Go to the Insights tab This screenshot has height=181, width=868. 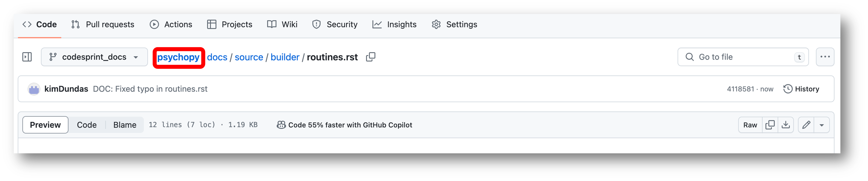tap(395, 25)
